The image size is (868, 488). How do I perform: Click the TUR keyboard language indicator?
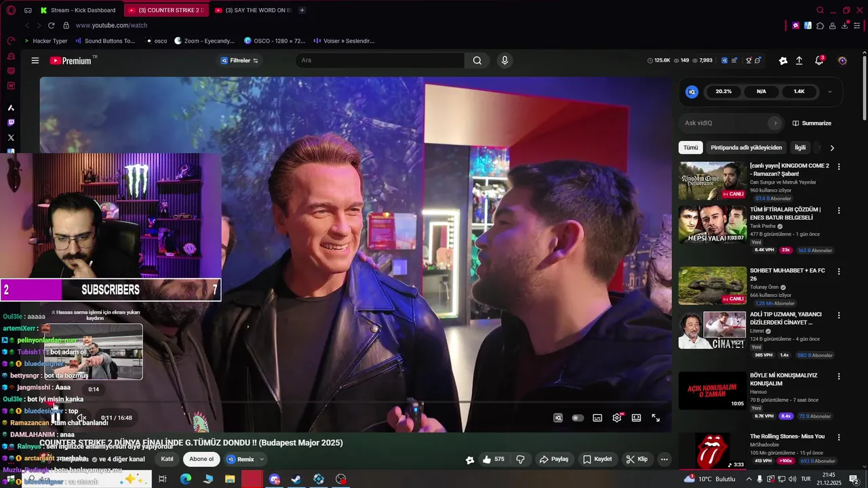coord(806,479)
